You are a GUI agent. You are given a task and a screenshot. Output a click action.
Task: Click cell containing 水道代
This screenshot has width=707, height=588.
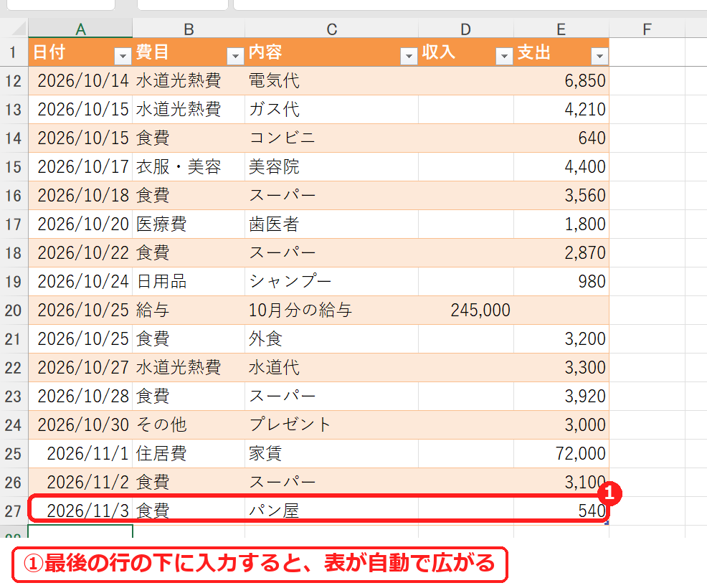(x=331, y=367)
